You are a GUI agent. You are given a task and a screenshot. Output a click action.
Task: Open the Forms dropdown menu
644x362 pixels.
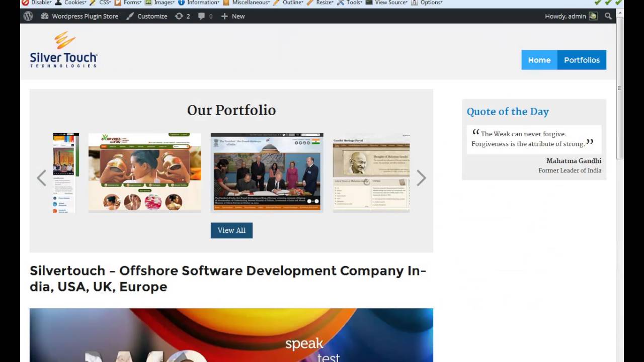pyautogui.click(x=128, y=3)
